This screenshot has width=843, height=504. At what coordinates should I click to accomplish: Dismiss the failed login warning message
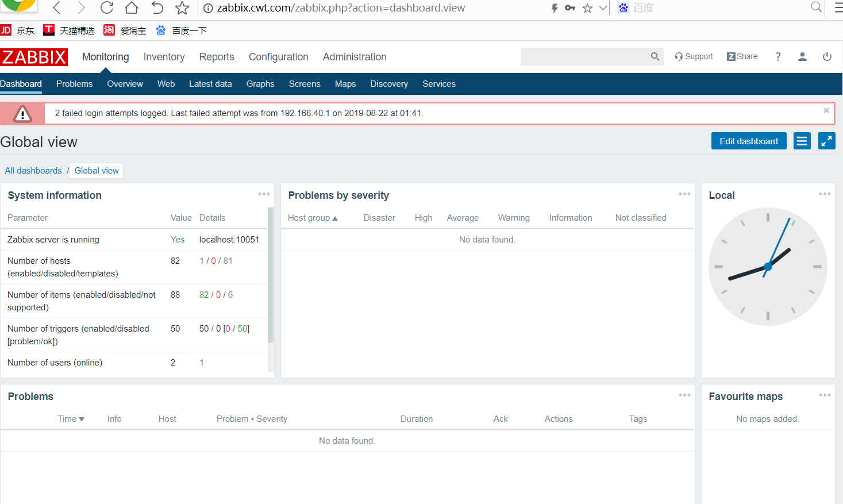pos(826,110)
